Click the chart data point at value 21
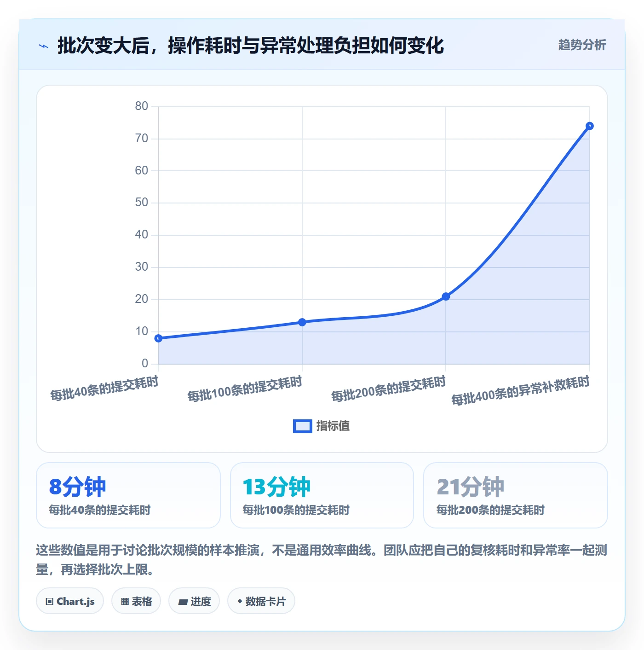The width and height of the screenshot is (644, 650). click(x=446, y=296)
